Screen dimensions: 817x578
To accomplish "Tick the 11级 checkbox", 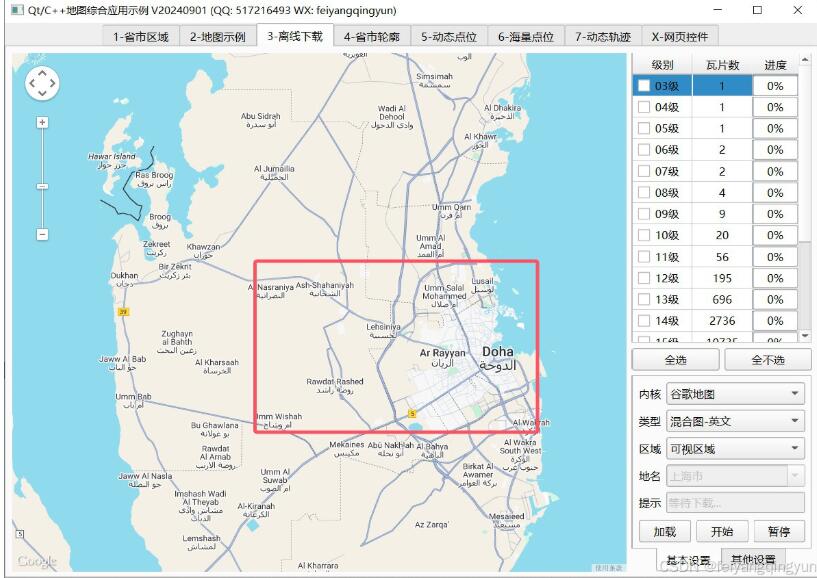I will point(645,256).
